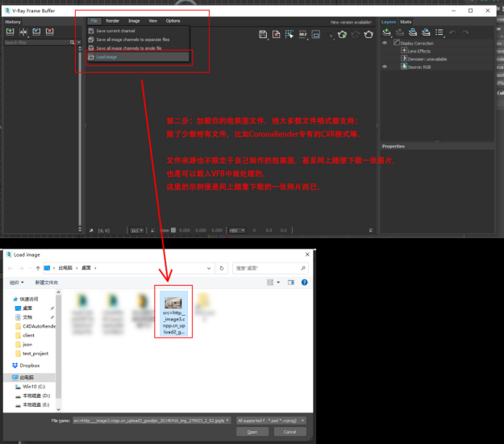
Task: Click the render last teapot icon
Action: point(369,35)
